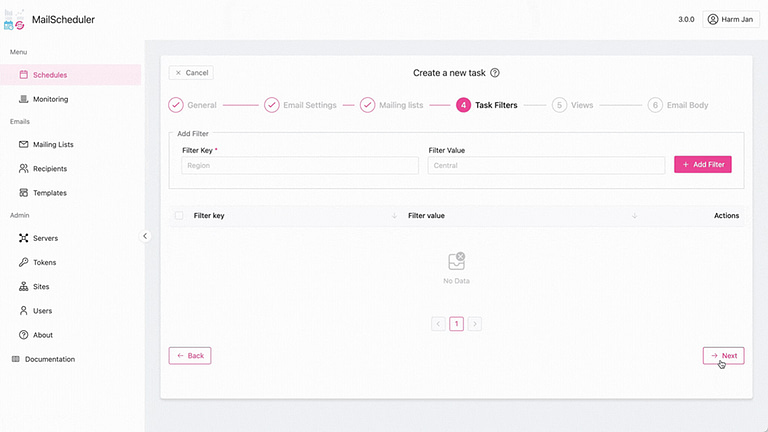Viewport: 768px width, 432px height.
Task: Click help icon beside Create a new task
Action: click(x=495, y=72)
